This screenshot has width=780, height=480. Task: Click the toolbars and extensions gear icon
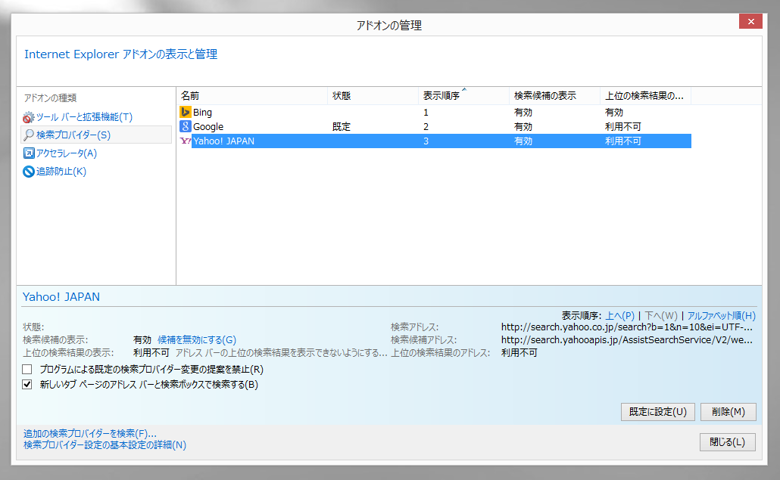point(28,117)
